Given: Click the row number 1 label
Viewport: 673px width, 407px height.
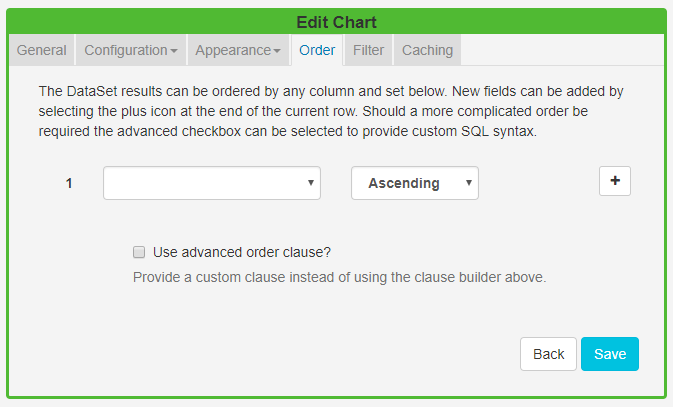Looking at the screenshot, I should coord(69,183).
